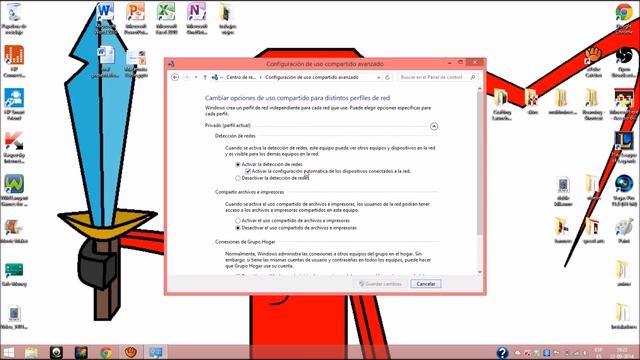The height and width of the screenshot is (360, 640).
Task: Go back with the navigation arrow
Action: (x=175, y=77)
